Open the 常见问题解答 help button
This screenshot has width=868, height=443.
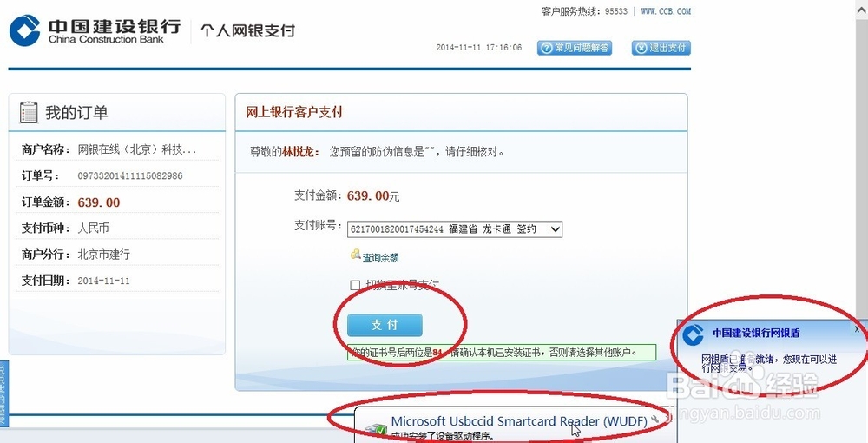point(574,48)
